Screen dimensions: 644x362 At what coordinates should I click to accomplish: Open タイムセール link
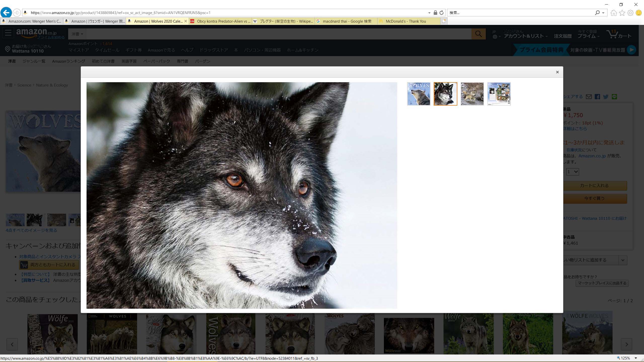pos(107,50)
